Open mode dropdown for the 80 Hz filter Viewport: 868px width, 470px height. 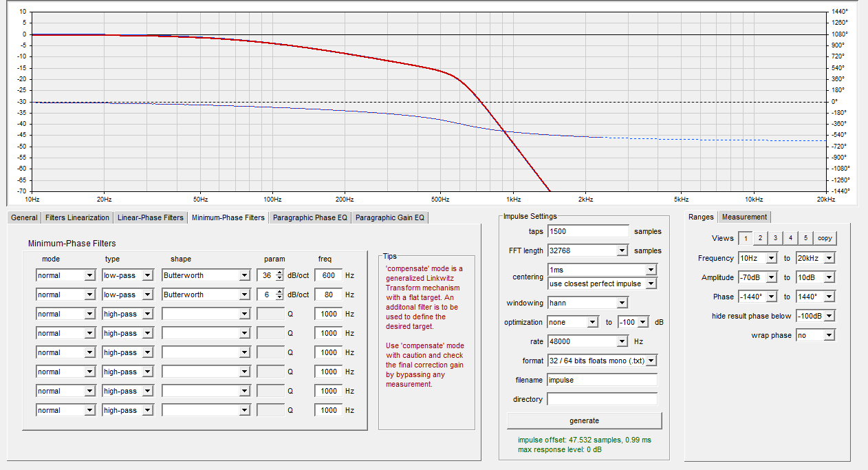tap(65, 295)
